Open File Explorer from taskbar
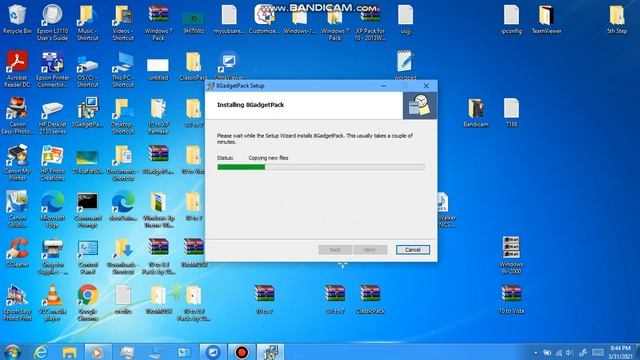640x360 pixels. pyautogui.click(x=69, y=352)
